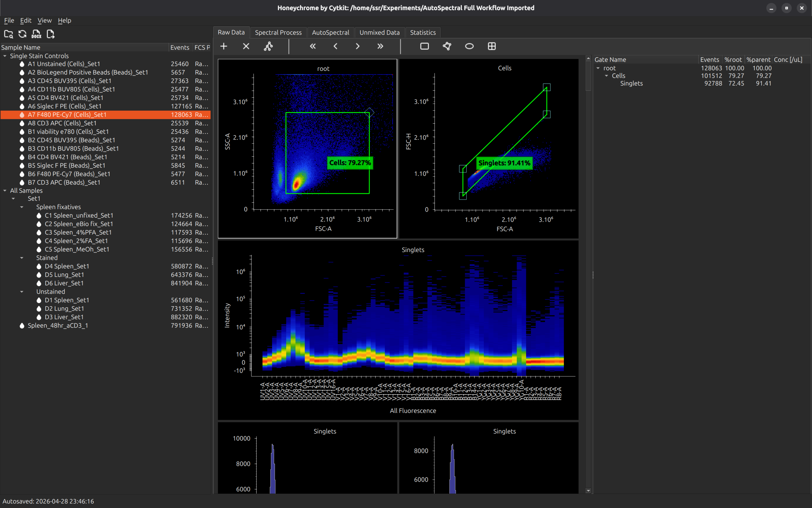Click the plot area scroll-down arrow
The image size is (812, 508).
(588, 490)
